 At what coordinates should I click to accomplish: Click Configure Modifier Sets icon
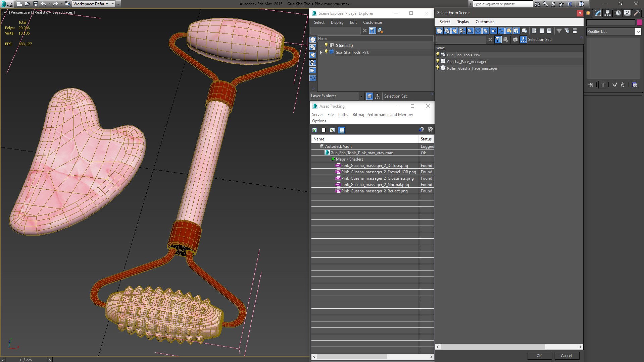[x=634, y=85]
